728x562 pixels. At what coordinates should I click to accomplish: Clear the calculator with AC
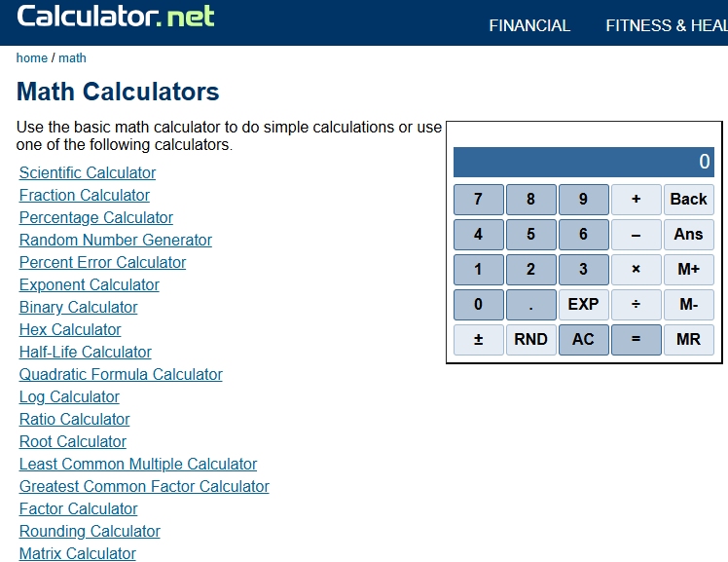(583, 340)
